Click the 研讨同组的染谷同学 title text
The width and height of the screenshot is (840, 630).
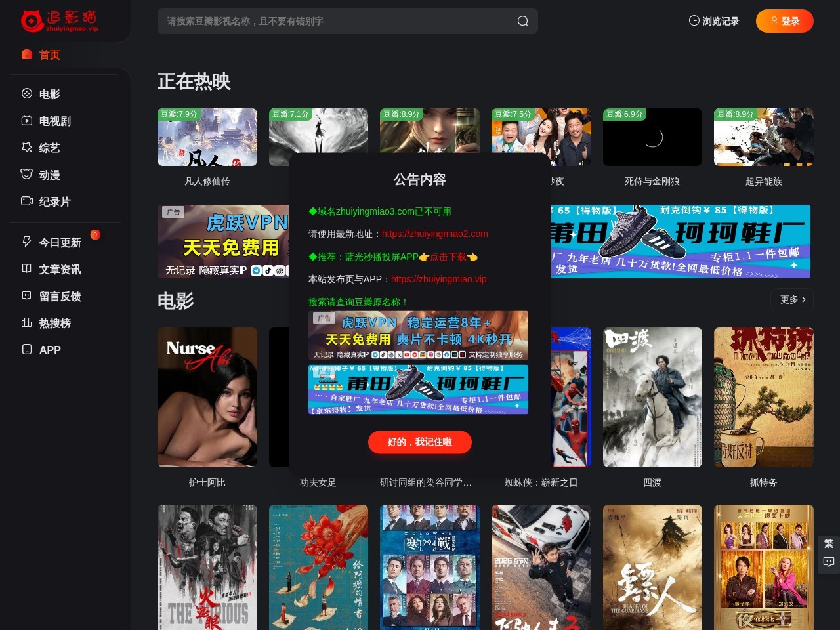[x=426, y=482]
